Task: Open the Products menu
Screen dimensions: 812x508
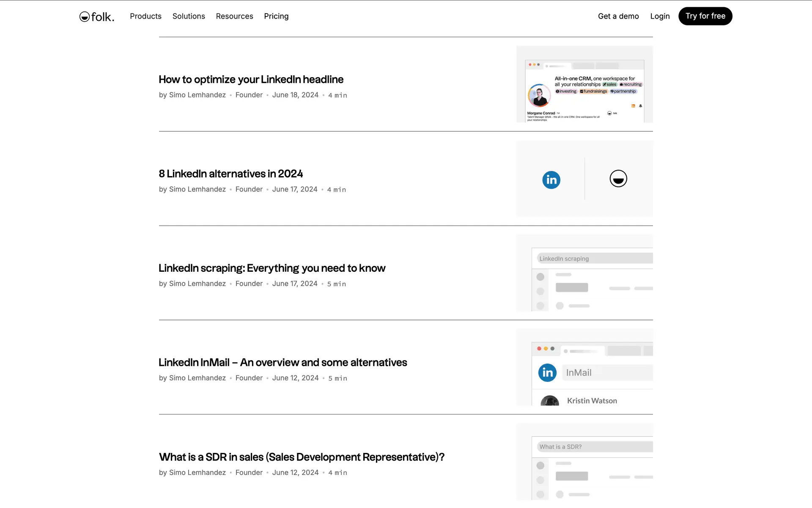Action: click(145, 16)
